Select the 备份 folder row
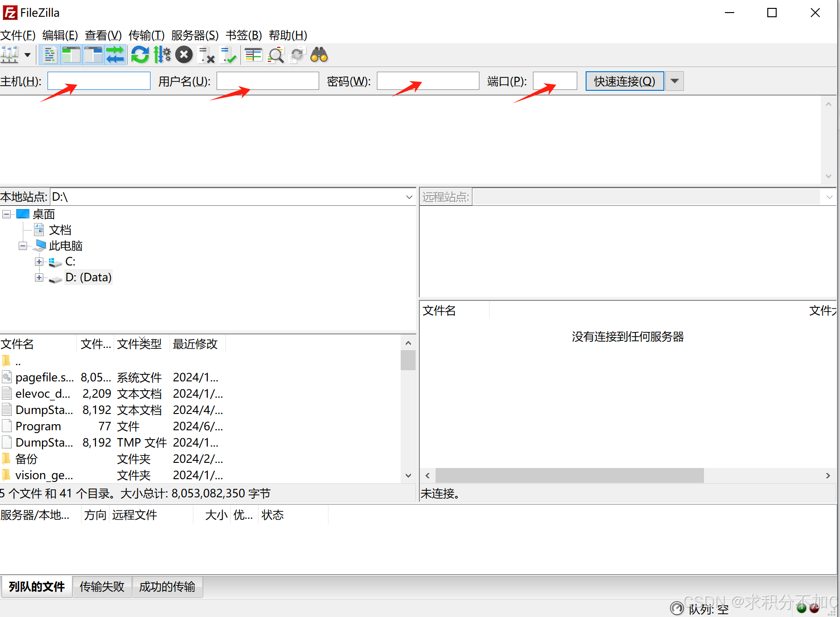 [200, 459]
